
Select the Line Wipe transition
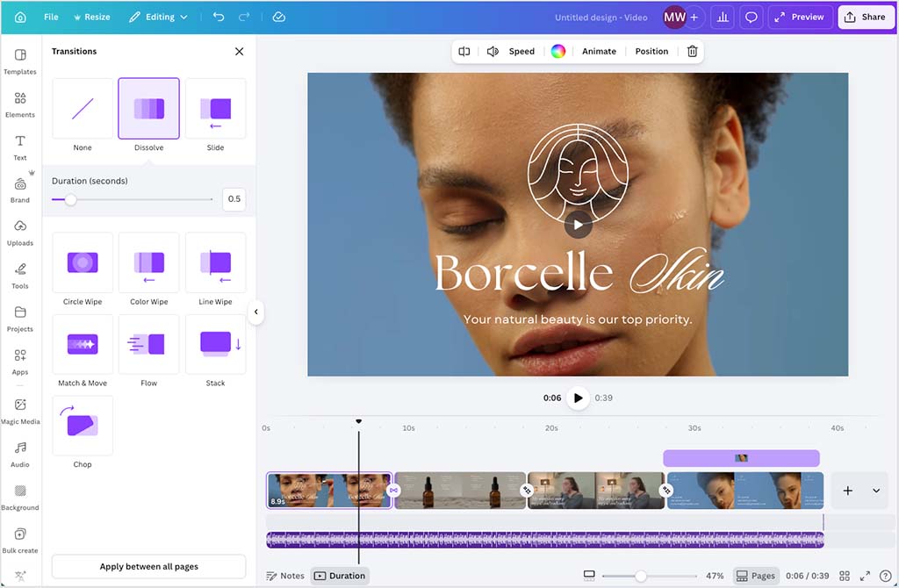[x=216, y=262]
